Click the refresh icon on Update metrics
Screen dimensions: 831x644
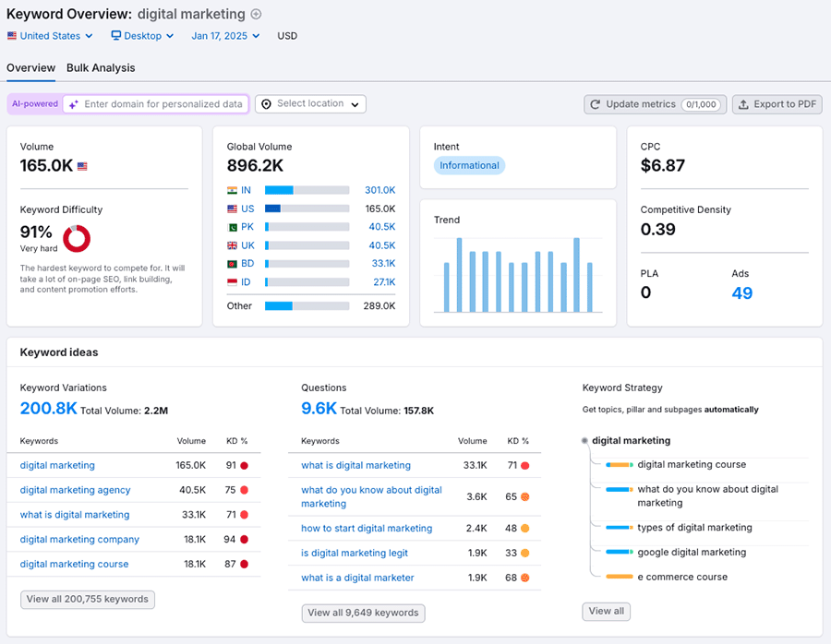pyautogui.click(x=596, y=105)
